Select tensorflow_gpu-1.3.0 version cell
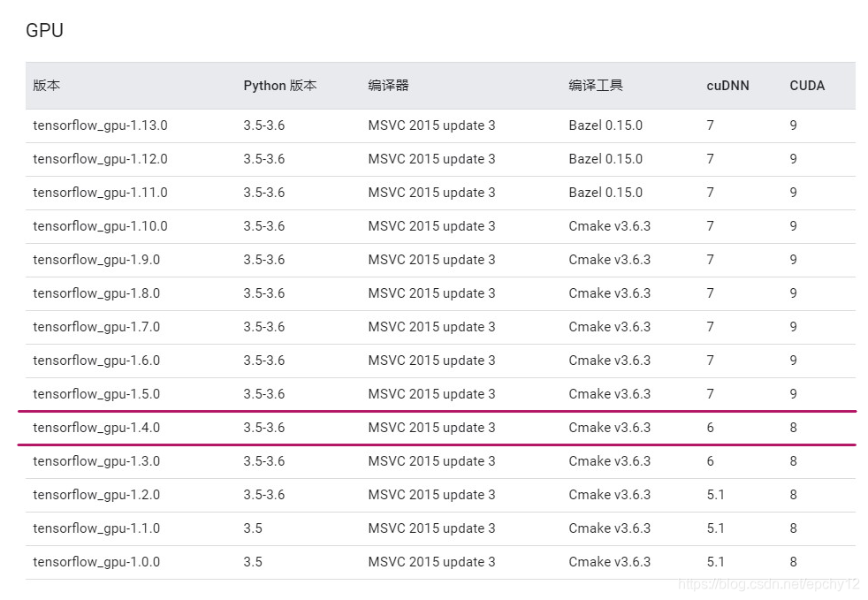The width and height of the screenshot is (868, 600). 96,461
